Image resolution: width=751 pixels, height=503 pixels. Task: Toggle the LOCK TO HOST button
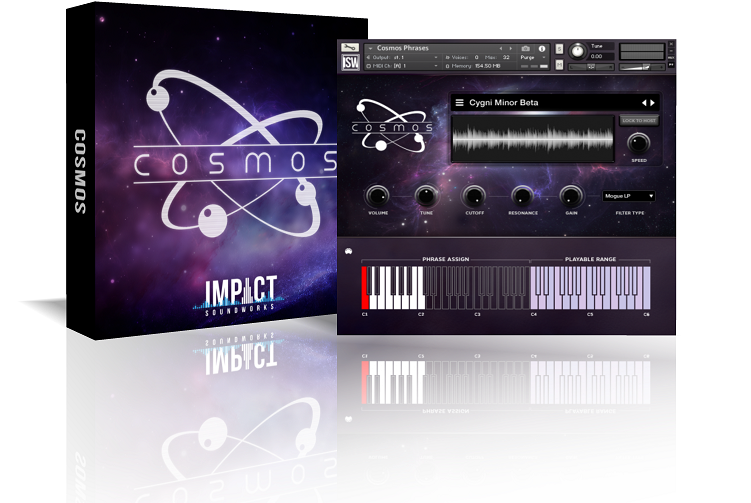[x=639, y=120]
